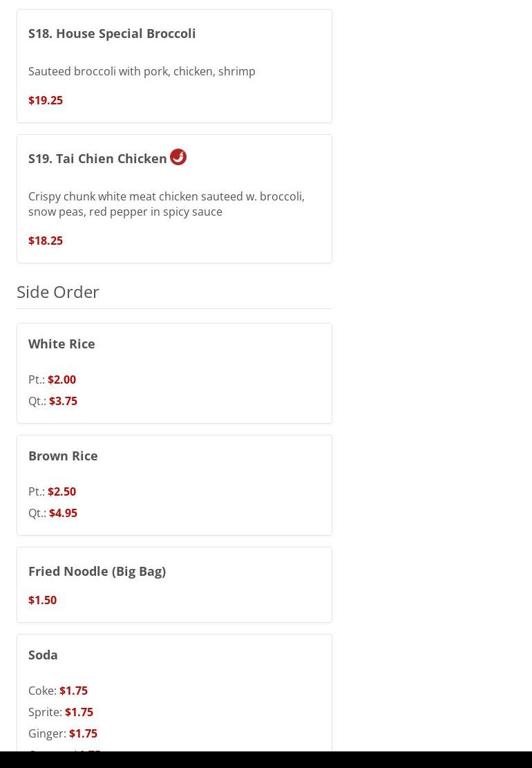Choose White Rice pint for $2.00
This screenshot has height=768, width=532.
pos(53,380)
